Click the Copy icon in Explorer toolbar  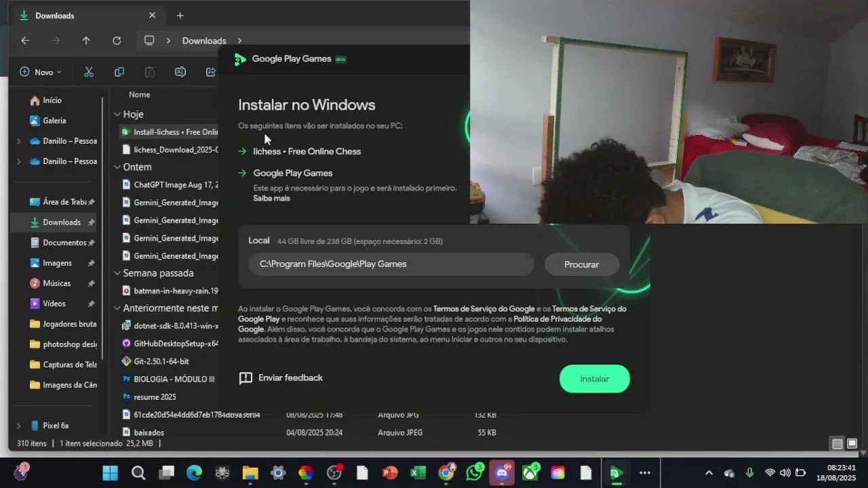click(x=119, y=72)
